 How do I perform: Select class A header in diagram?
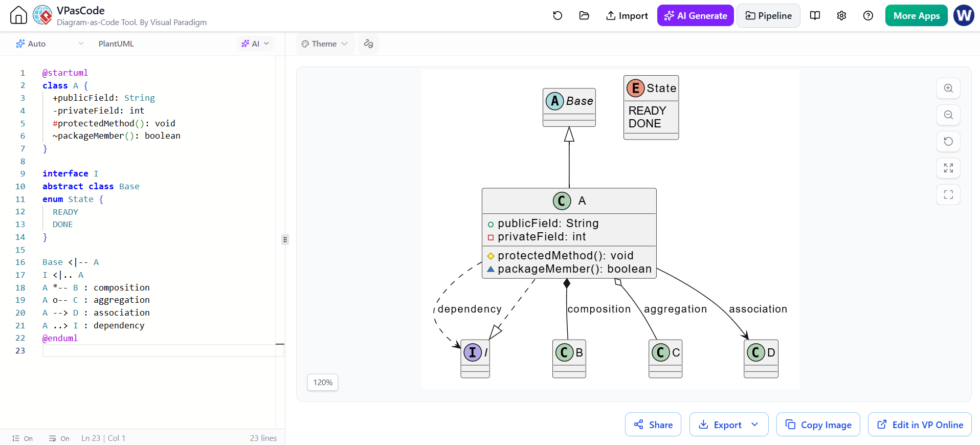[x=569, y=201]
